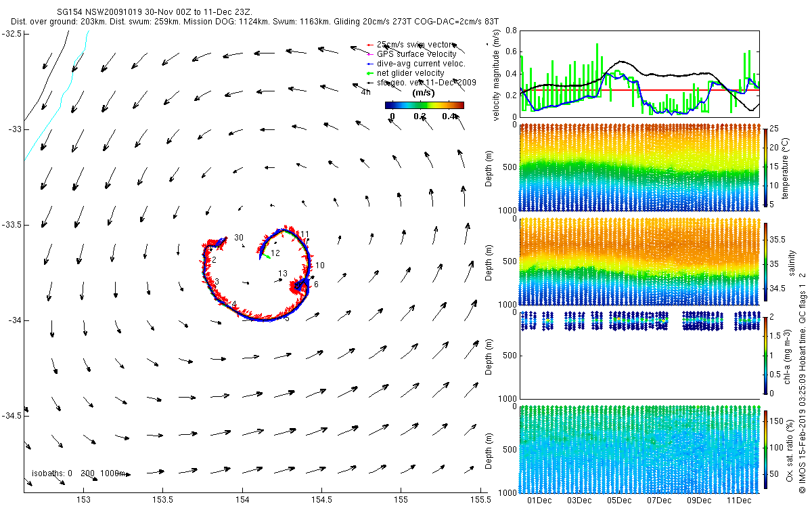Click the '35.5' tick on salinity colorbar
Viewport: 812px width, 508px height.
(x=779, y=239)
